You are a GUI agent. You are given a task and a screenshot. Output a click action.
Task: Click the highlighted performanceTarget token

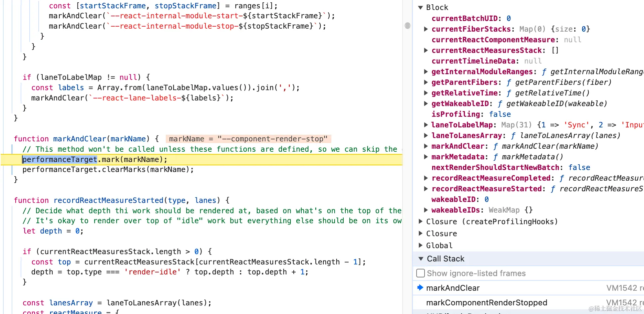[60, 160]
